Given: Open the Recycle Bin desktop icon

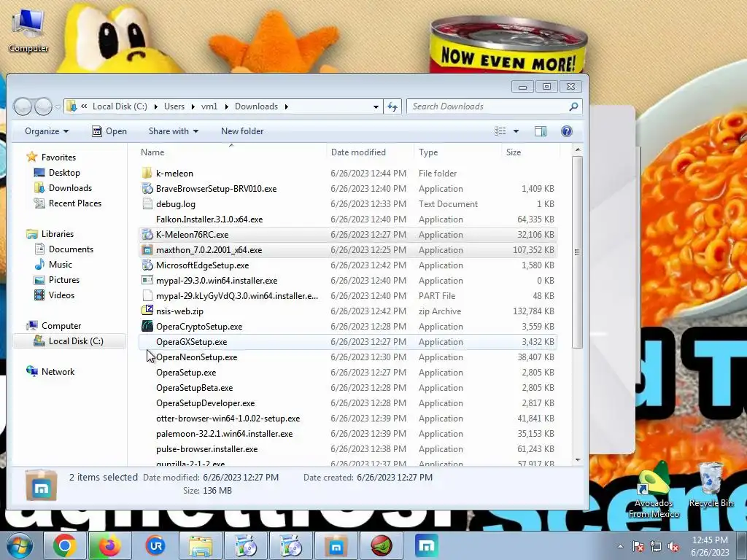Looking at the screenshot, I should tap(711, 485).
